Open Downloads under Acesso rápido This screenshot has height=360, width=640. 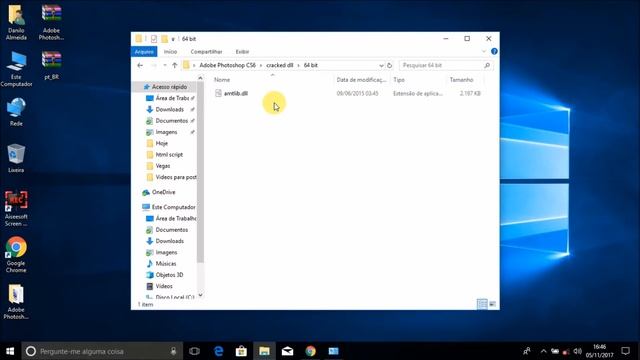coord(169,109)
